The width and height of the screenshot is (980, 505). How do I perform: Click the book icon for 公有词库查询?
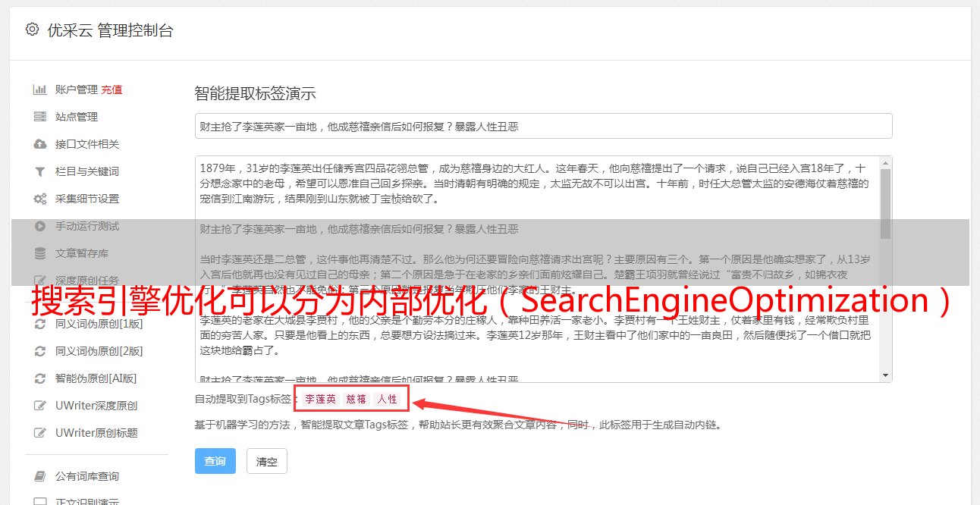pyautogui.click(x=40, y=476)
